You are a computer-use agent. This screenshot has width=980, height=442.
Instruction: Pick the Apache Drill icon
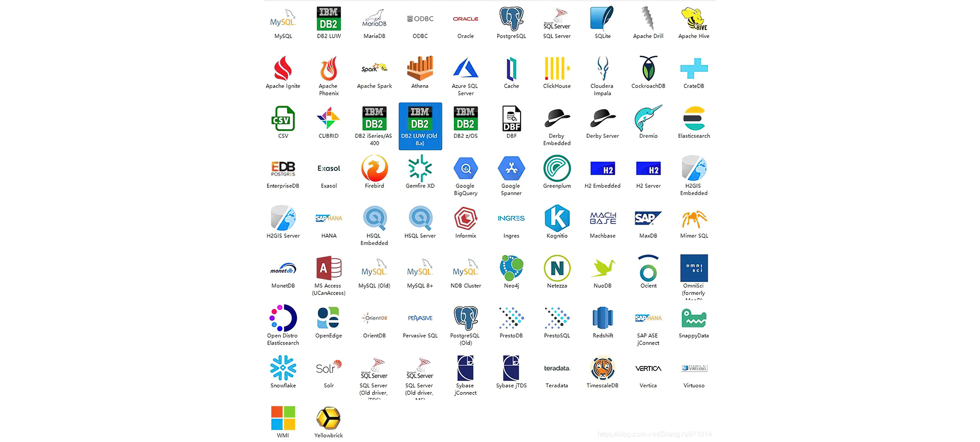[648, 19]
